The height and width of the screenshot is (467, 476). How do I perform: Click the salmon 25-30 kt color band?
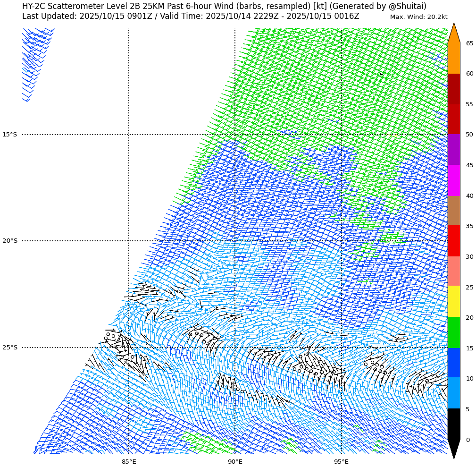[x=453, y=271]
